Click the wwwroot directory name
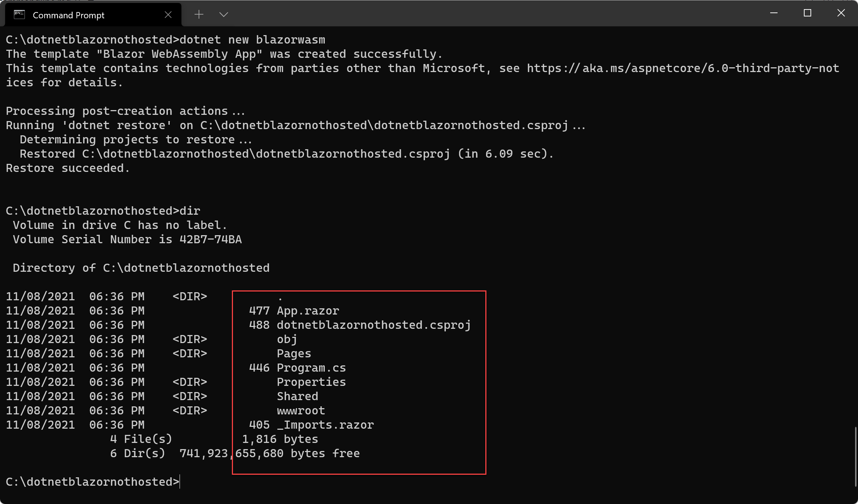The height and width of the screenshot is (504, 858). point(301,411)
